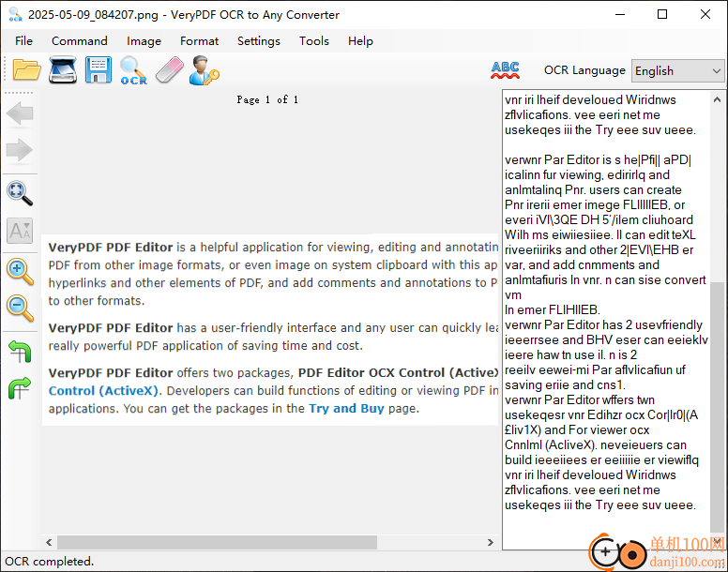Screen dimensions: 728x572
Task: Click OCR text panel scroll up arrow
Action: 717,99
